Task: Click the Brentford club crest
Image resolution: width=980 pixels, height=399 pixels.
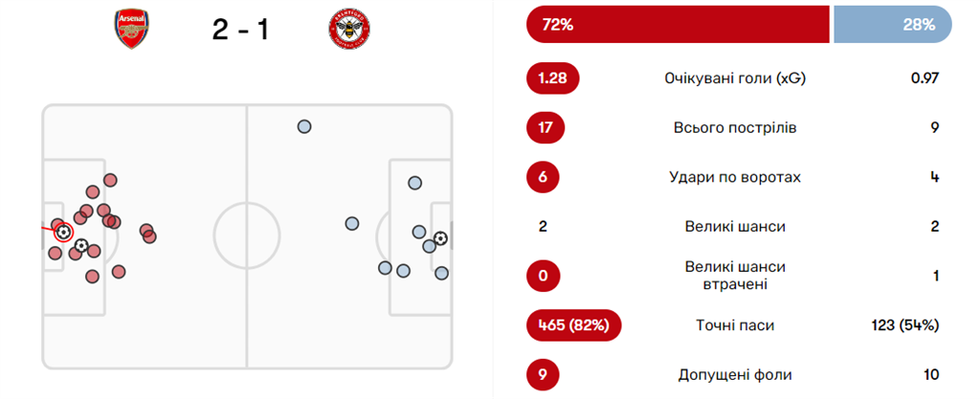Action: point(348,30)
